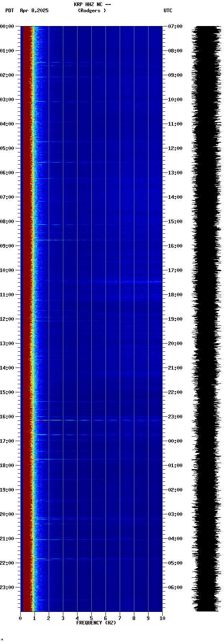Click the 17:00 PDT time label on left axis
224x644 pixels.
7,441
